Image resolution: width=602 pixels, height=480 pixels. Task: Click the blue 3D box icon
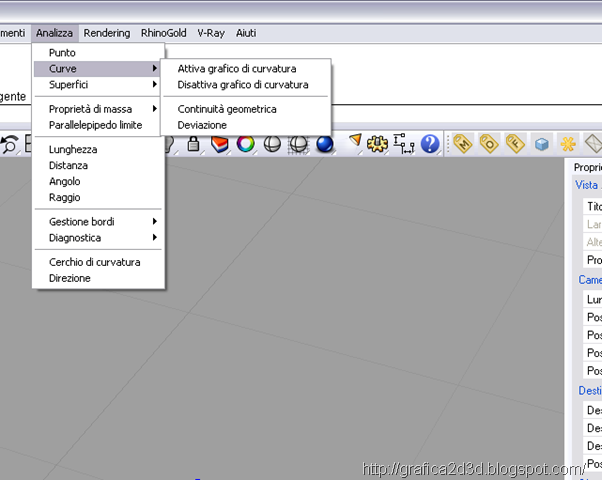point(541,144)
